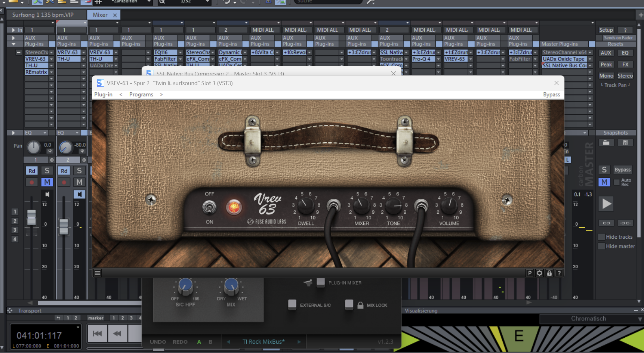Click the lock icon in VREV-63 footer
The height and width of the screenshot is (353, 644).
[x=549, y=273]
